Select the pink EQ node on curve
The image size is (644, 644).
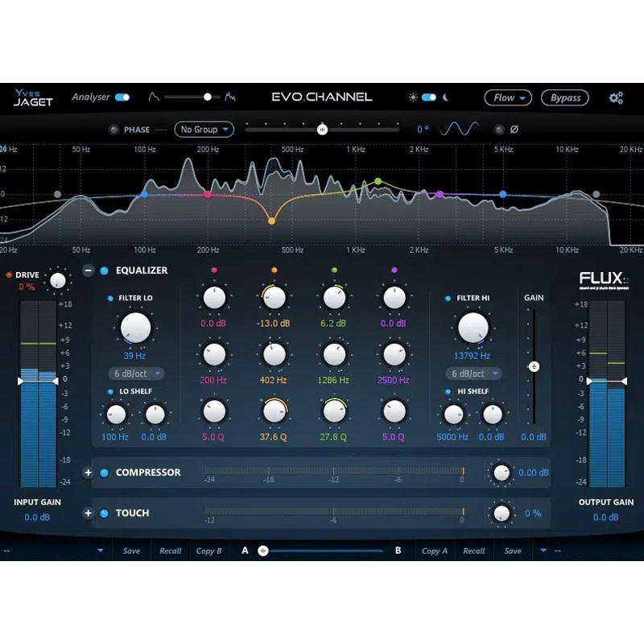tap(208, 194)
